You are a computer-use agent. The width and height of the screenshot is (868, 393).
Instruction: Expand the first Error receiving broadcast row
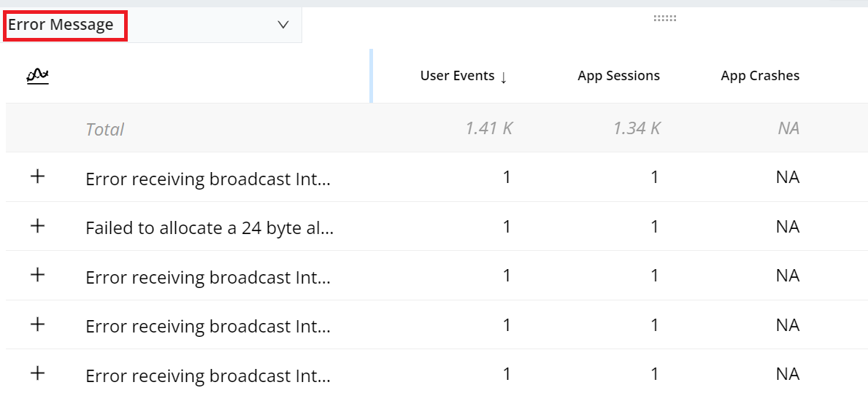[x=37, y=177]
